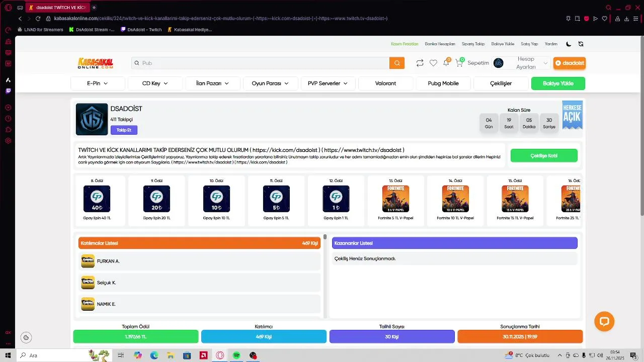
Task: Click the currency refresh icon beside moon
Action: 581,44
